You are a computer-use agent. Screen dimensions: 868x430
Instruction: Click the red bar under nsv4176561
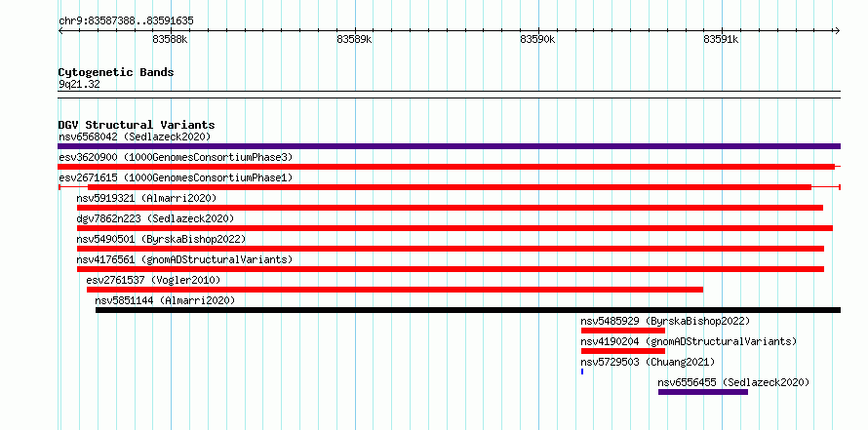pyautogui.click(x=451, y=269)
